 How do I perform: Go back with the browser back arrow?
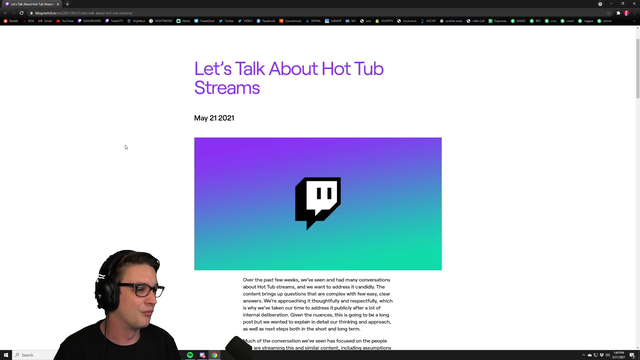click(x=5, y=13)
